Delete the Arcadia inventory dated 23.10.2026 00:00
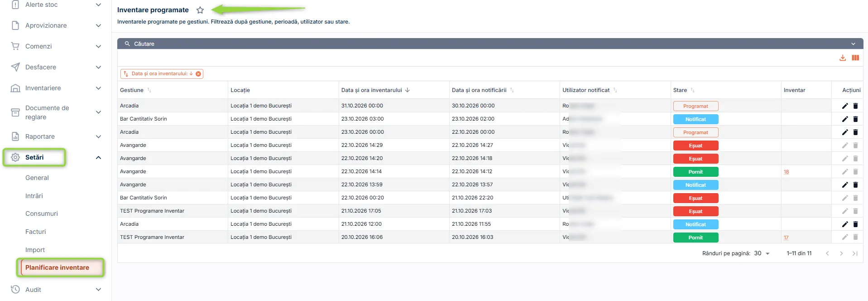Image resolution: width=868 pixels, height=301 pixels. point(855,132)
